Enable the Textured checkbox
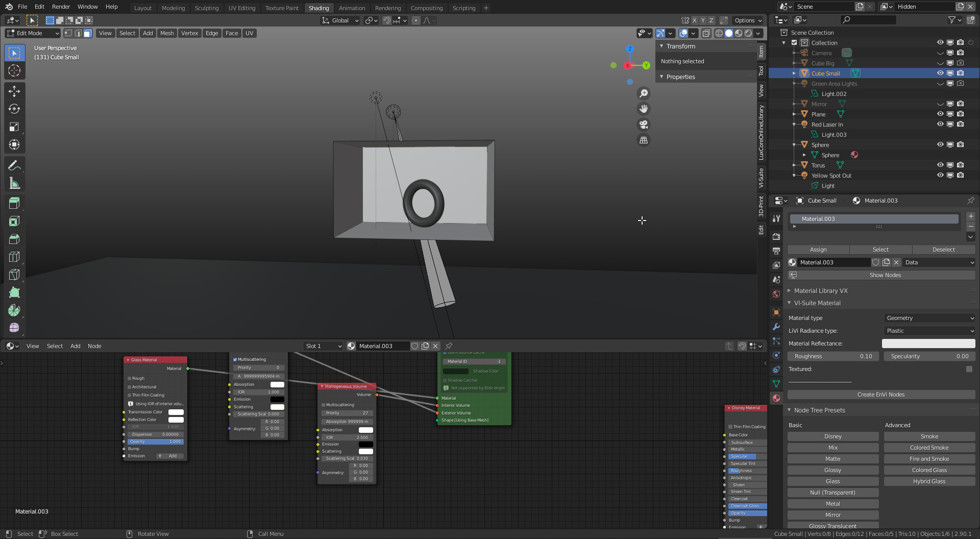 (x=969, y=369)
